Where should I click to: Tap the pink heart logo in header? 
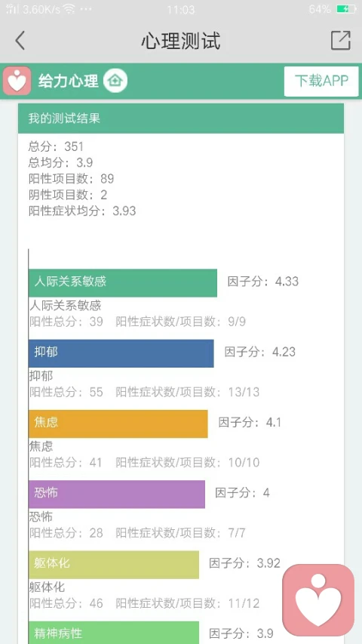[17, 81]
